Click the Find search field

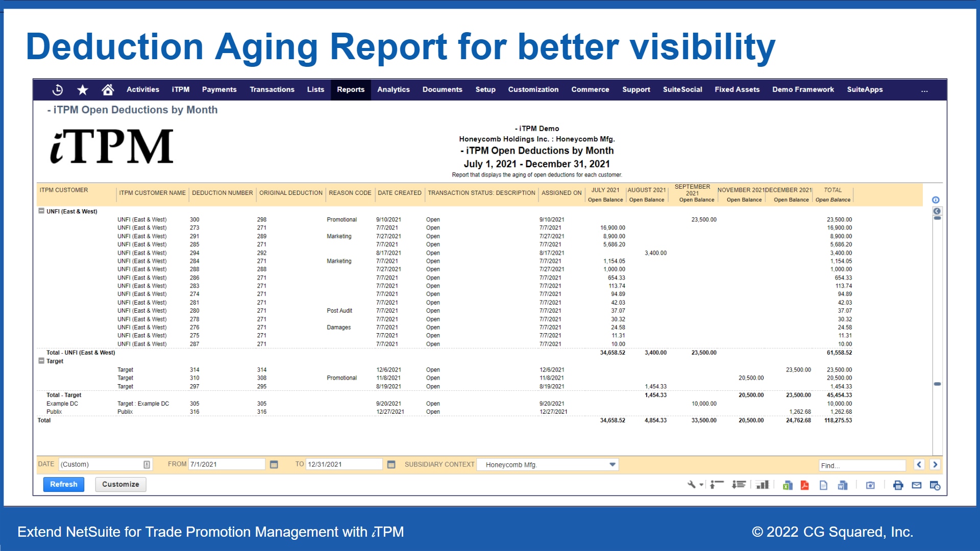[x=862, y=465]
